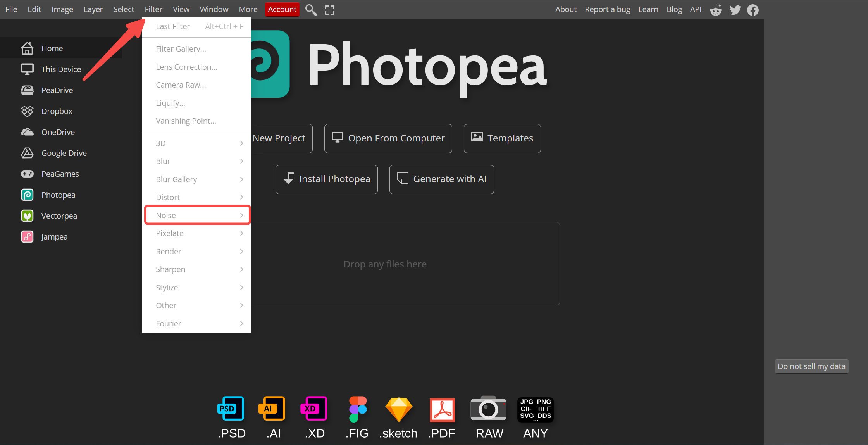
Task: Toggle fullscreen mode icon
Action: click(x=330, y=10)
